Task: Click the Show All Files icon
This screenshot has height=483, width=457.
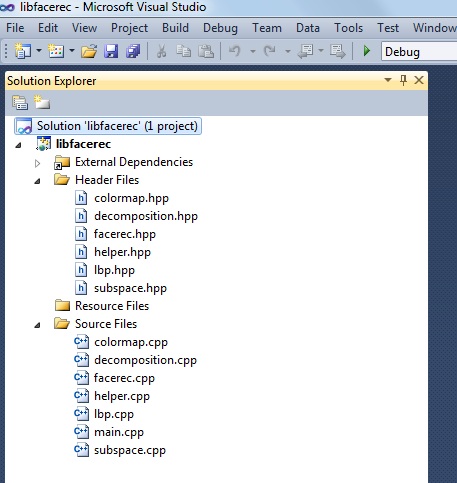Action: [42, 102]
